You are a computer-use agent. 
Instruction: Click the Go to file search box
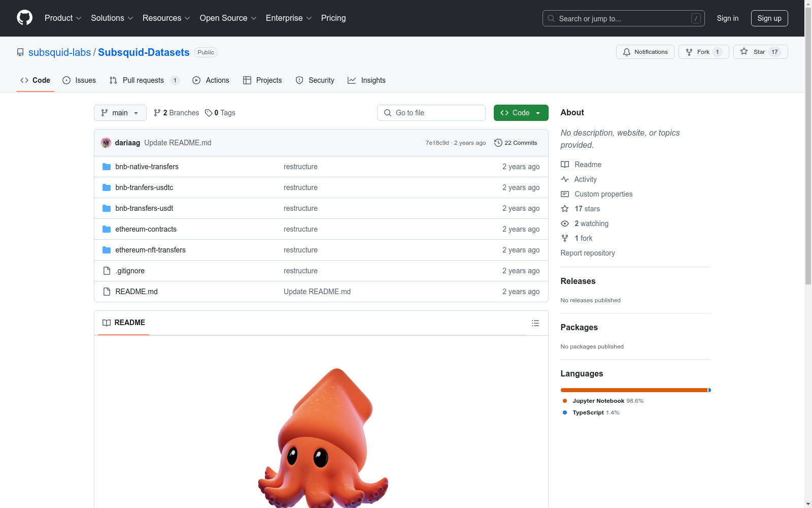click(x=431, y=113)
